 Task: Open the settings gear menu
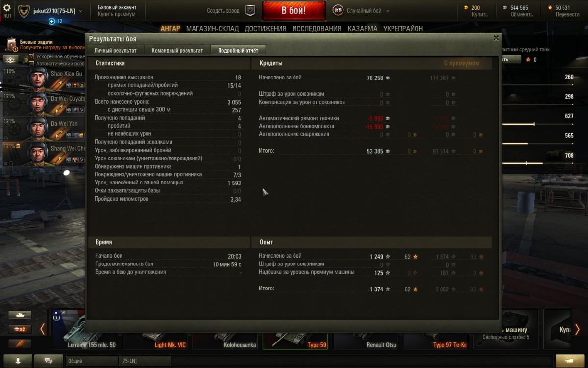coord(7,8)
